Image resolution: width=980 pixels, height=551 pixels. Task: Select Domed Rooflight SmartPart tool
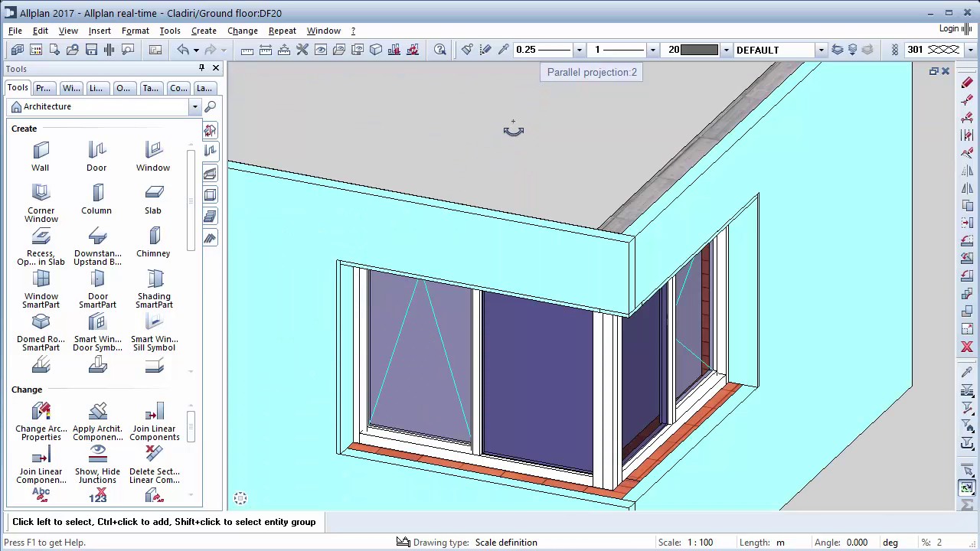[41, 332]
